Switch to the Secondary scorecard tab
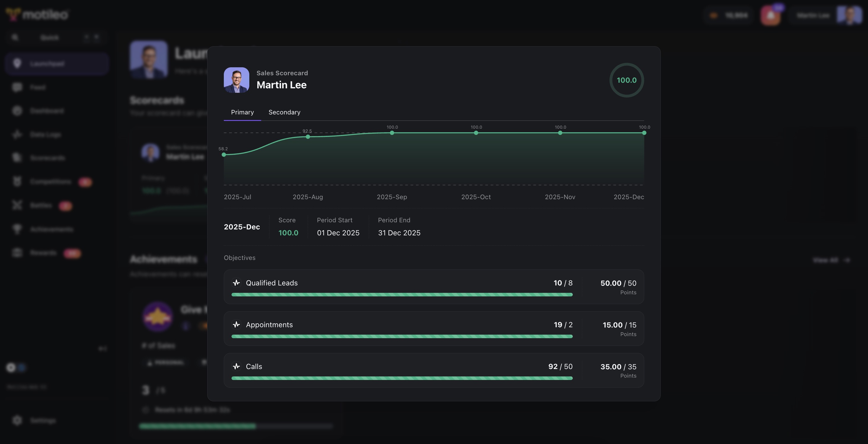 coord(284,112)
